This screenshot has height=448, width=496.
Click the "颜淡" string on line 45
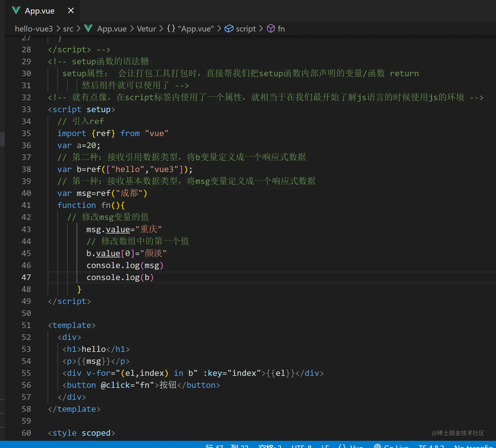[x=154, y=253]
